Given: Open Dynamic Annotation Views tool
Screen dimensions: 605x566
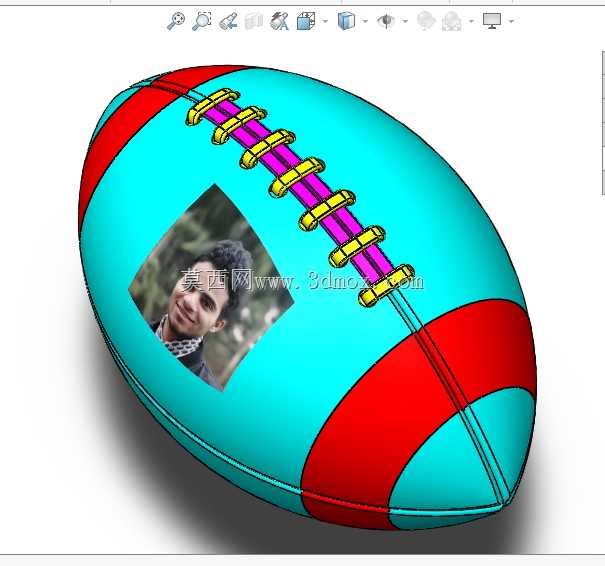Looking at the screenshot, I should (280, 21).
